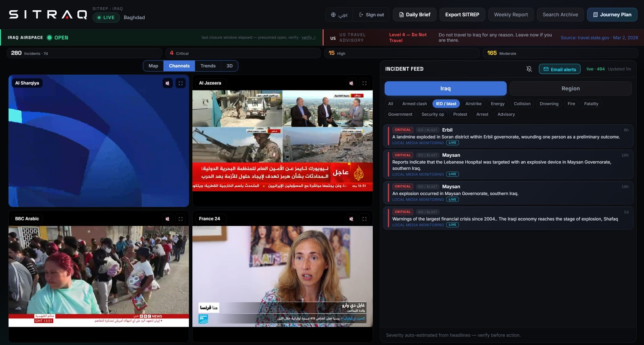This screenshot has height=345, width=644.
Task: Switch language to Arabic
Action: [339, 15]
